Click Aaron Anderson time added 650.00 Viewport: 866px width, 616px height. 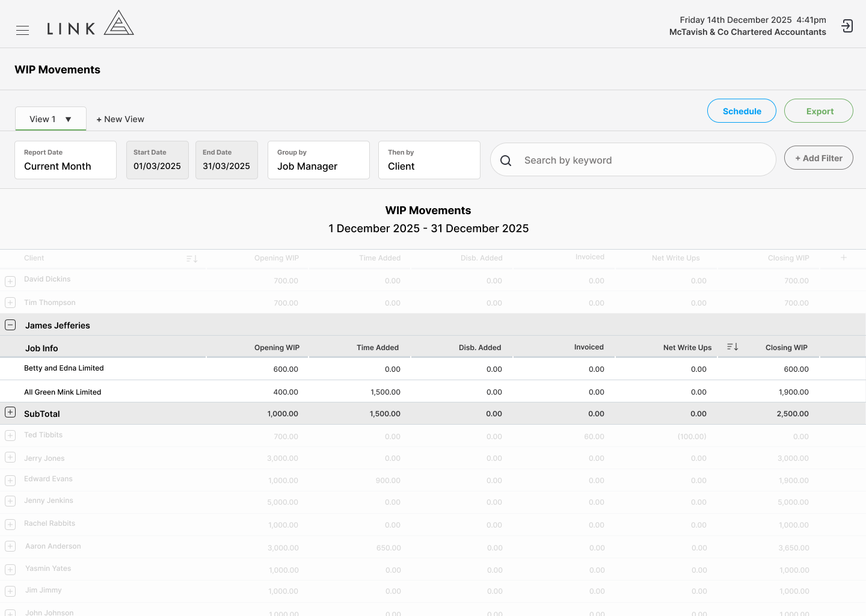[x=388, y=548]
